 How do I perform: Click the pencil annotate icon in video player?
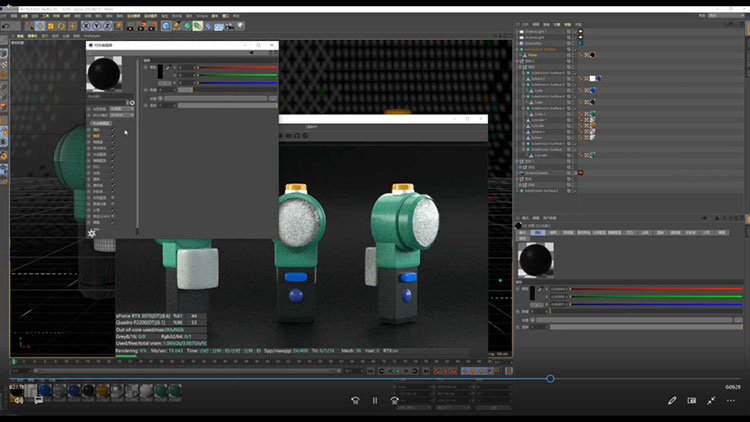[x=672, y=400]
